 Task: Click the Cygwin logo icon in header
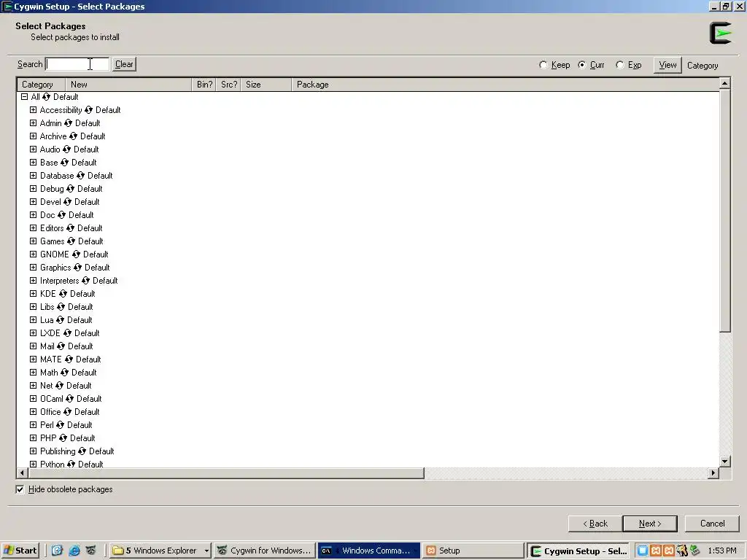[x=720, y=33]
